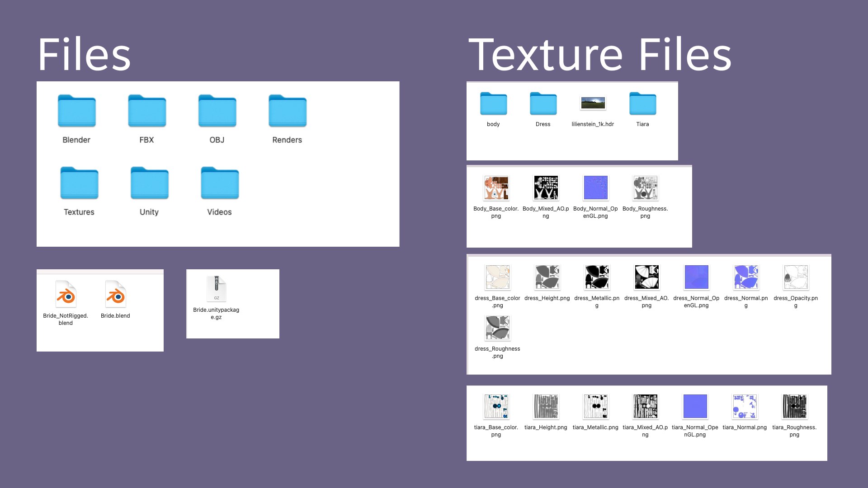Select dress_Height.png thumbnail
The image size is (868, 488).
pyautogui.click(x=547, y=277)
